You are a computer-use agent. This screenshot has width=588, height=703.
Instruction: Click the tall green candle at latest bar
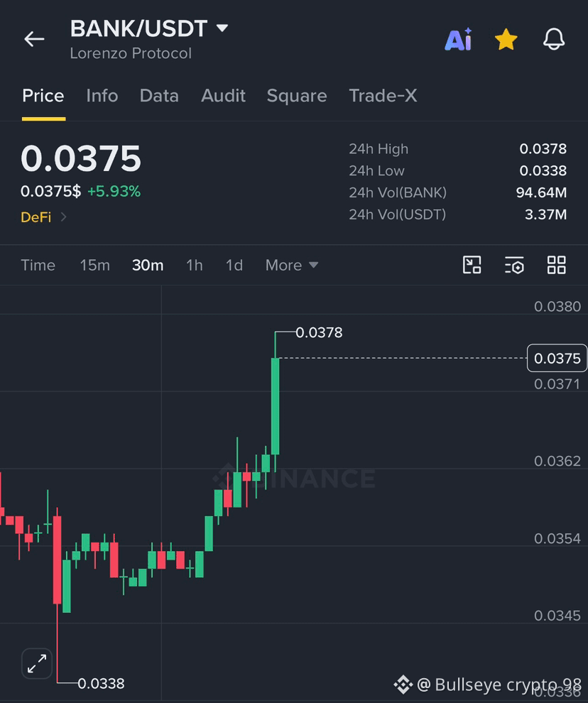click(x=276, y=405)
